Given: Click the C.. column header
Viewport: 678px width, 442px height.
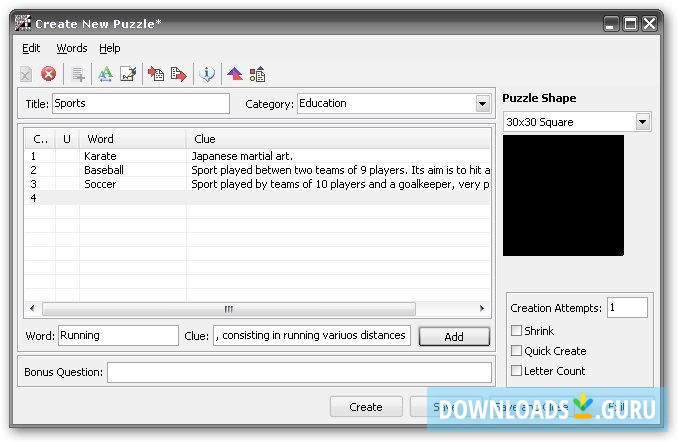Looking at the screenshot, I should point(40,139).
